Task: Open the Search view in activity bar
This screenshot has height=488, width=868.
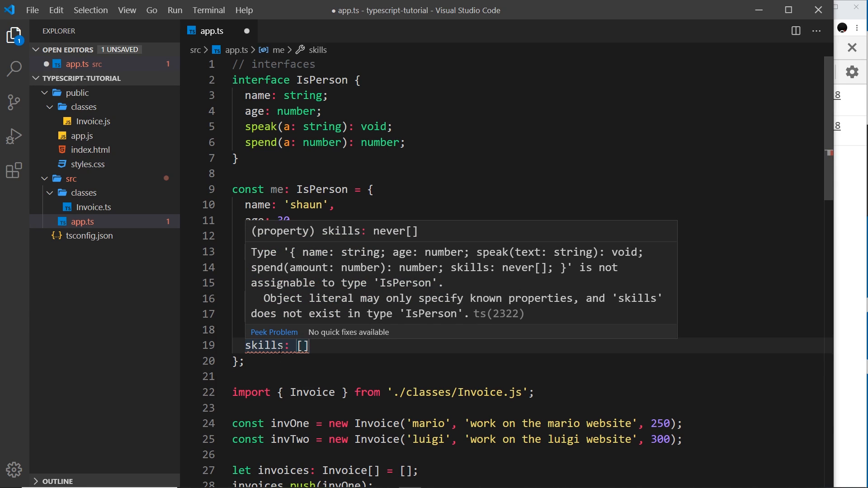Action: (x=14, y=69)
